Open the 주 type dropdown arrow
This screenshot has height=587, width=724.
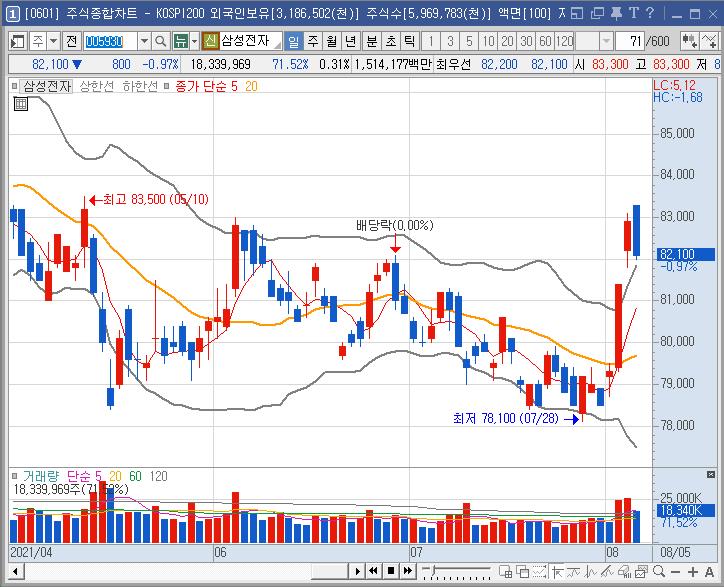[54, 42]
